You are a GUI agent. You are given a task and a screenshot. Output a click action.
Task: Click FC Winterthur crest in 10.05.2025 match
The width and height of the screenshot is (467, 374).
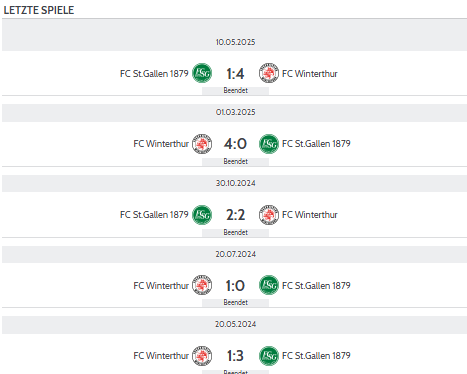[x=269, y=73]
